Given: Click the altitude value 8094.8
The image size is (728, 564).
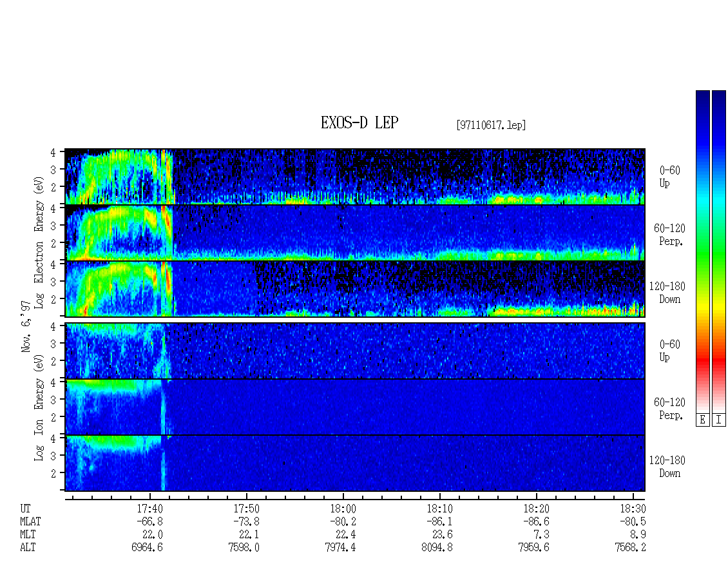Looking at the screenshot, I should click(437, 548).
